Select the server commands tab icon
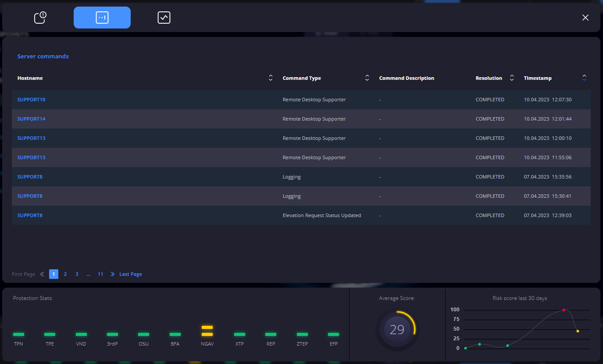603x364 pixels. [102, 18]
